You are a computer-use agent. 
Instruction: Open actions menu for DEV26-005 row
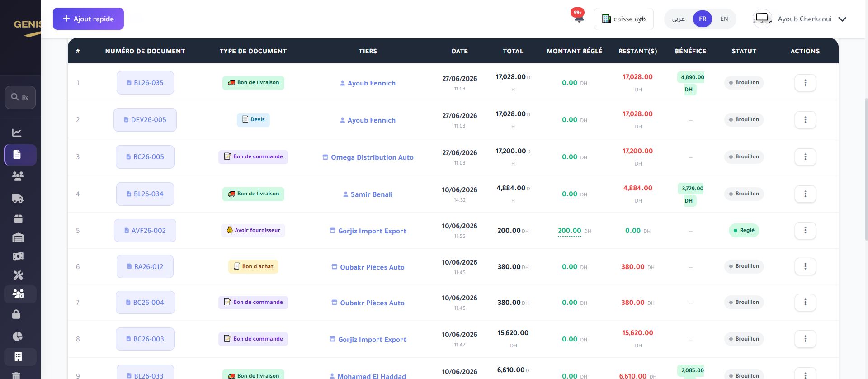pyautogui.click(x=805, y=120)
